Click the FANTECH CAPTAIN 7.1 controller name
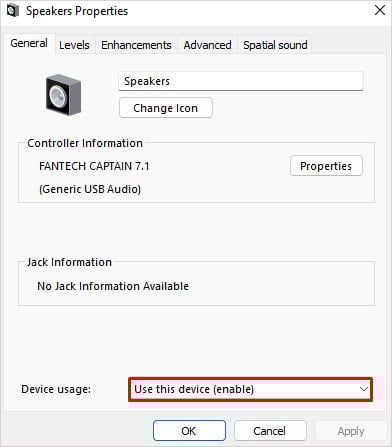 [x=94, y=166]
